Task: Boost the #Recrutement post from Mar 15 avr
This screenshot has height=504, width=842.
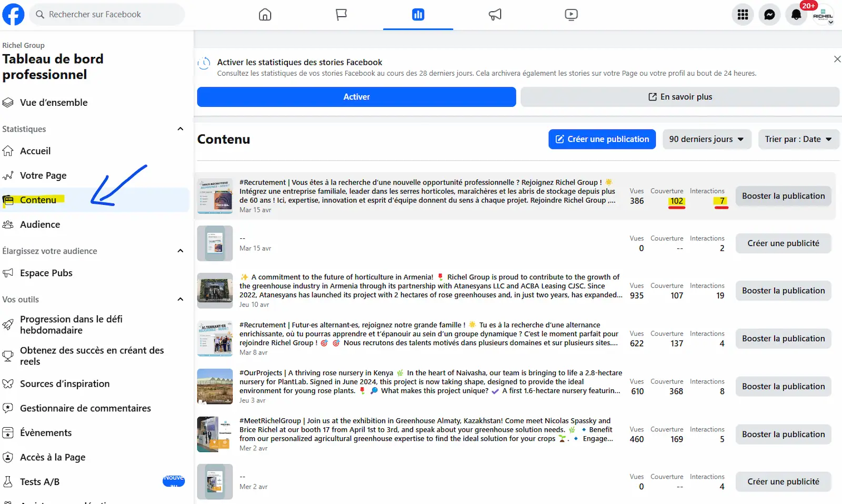Action: [x=783, y=196]
